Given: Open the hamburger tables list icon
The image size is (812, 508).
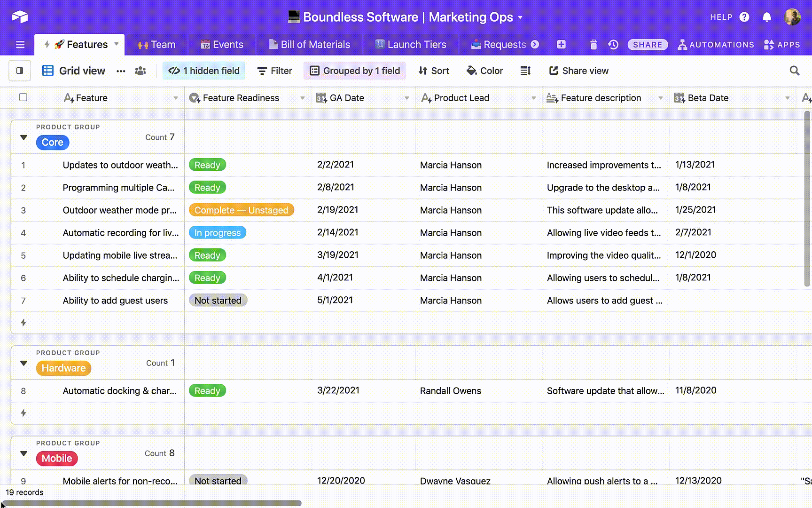Looking at the screenshot, I should pyautogui.click(x=20, y=45).
